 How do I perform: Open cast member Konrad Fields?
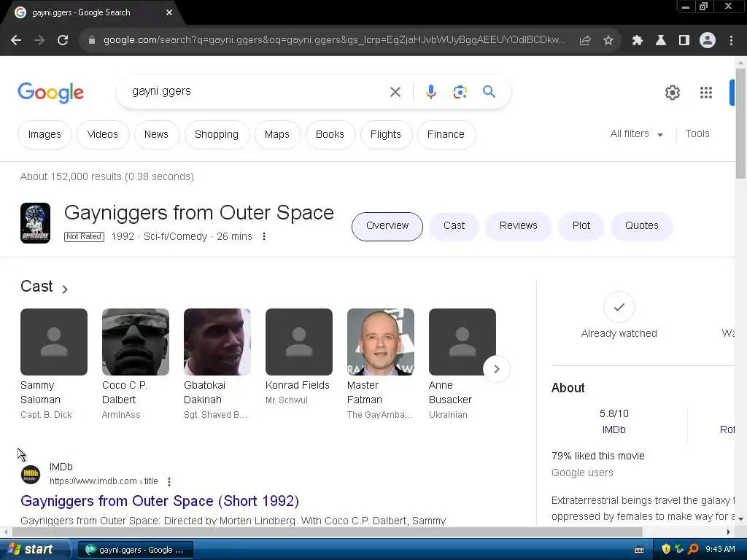299,357
